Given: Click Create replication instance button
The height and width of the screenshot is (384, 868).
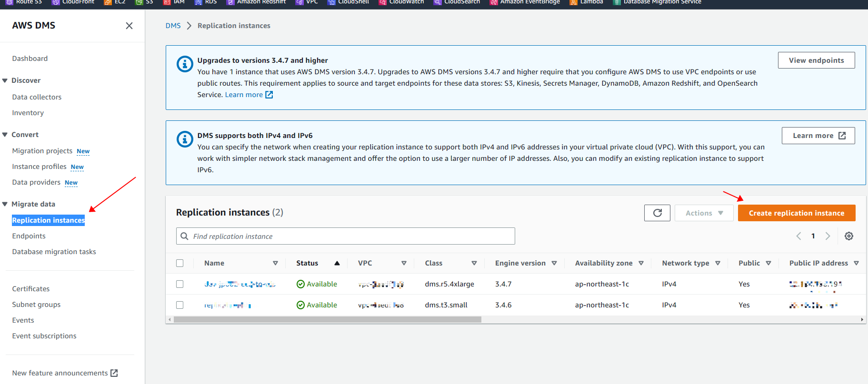Looking at the screenshot, I should tap(797, 213).
